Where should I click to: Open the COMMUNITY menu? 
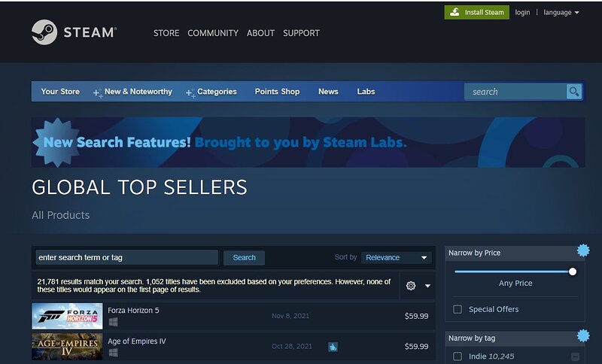[213, 33]
